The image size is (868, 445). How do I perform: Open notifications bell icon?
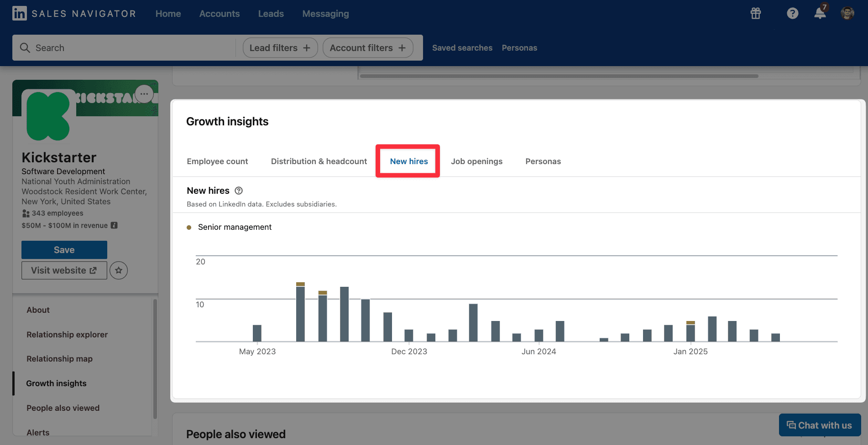tap(820, 13)
